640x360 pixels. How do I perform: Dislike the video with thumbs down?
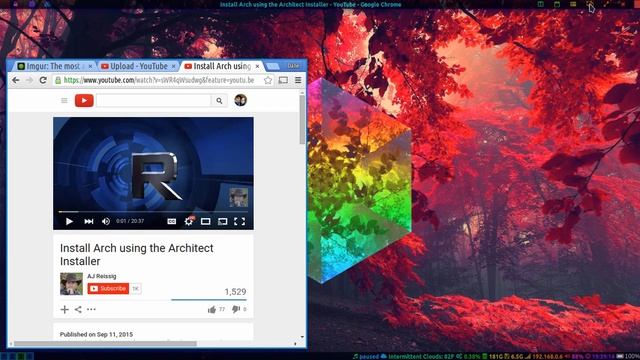(x=236, y=310)
